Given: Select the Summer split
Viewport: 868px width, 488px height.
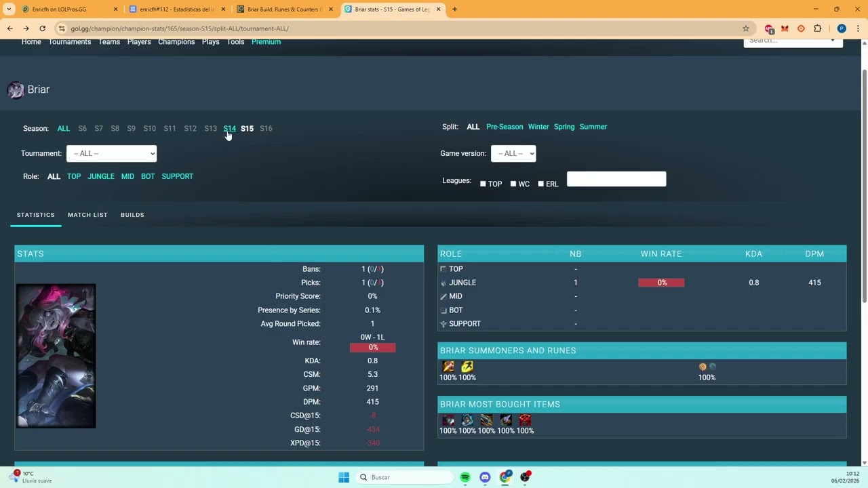Looking at the screenshot, I should pyautogui.click(x=593, y=127).
